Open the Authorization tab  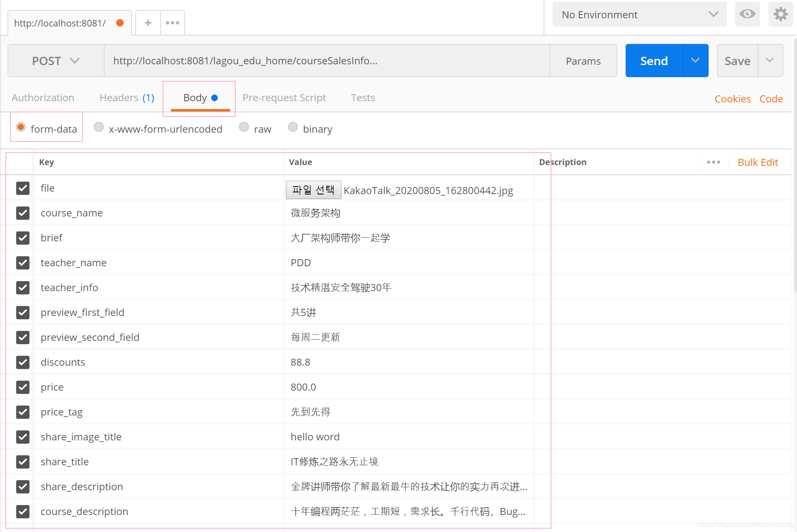click(x=43, y=98)
